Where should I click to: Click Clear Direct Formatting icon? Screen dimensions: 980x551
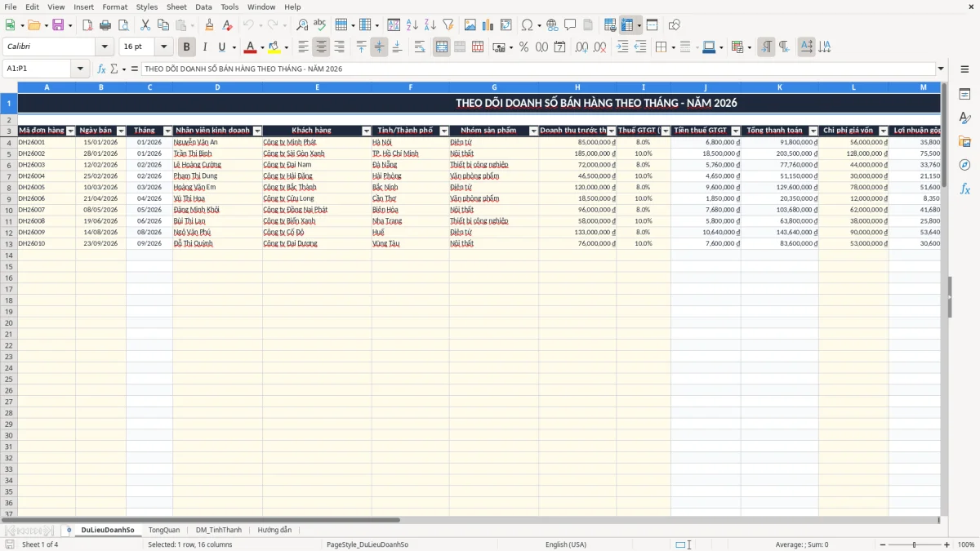click(x=227, y=25)
